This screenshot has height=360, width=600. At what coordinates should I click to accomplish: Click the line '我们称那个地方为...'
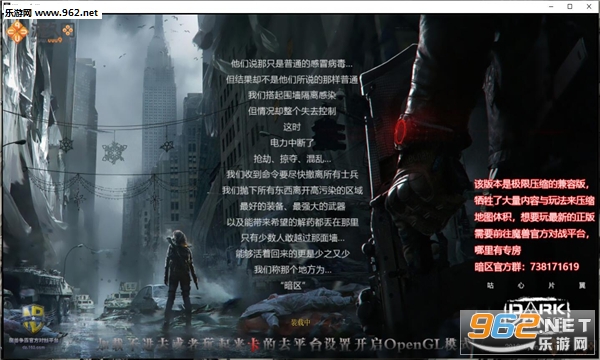292,269
